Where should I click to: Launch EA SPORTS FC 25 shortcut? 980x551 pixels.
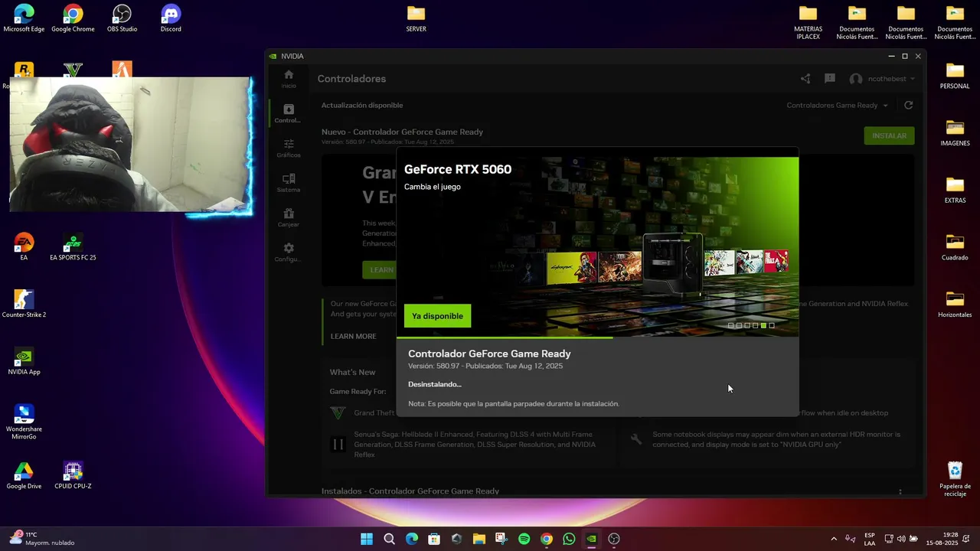(x=73, y=247)
